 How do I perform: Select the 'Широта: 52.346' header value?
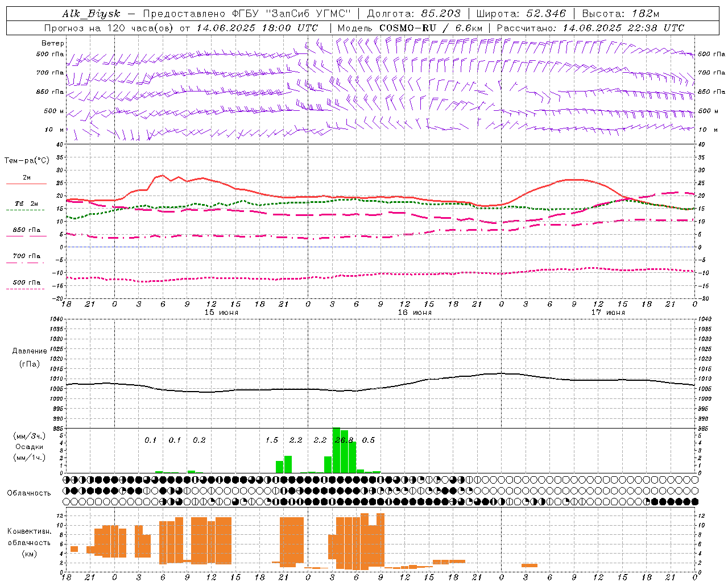(521, 14)
